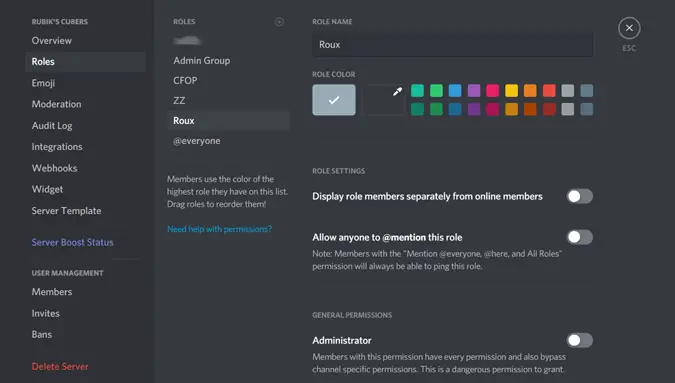Select the default gray color swatch
Image resolution: width=675 pixels, height=383 pixels.
[334, 100]
